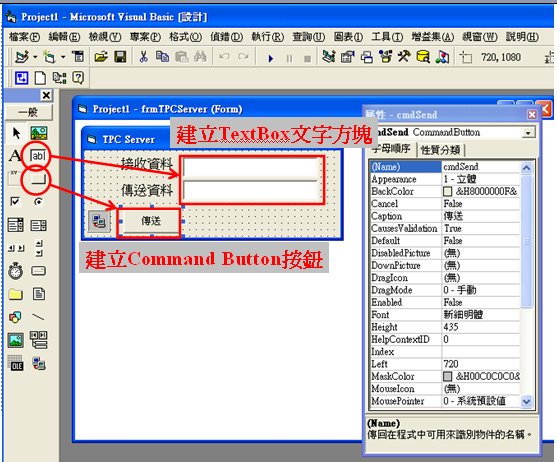Image resolution: width=557 pixels, height=462 pixels.
Task: Click the Copy toolbar icon
Action: (x=163, y=57)
